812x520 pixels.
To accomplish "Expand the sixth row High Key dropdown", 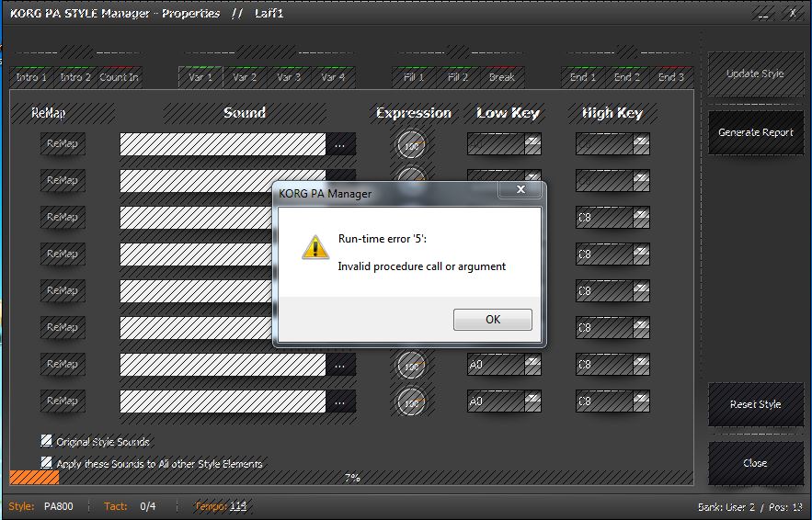I will pos(641,327).
